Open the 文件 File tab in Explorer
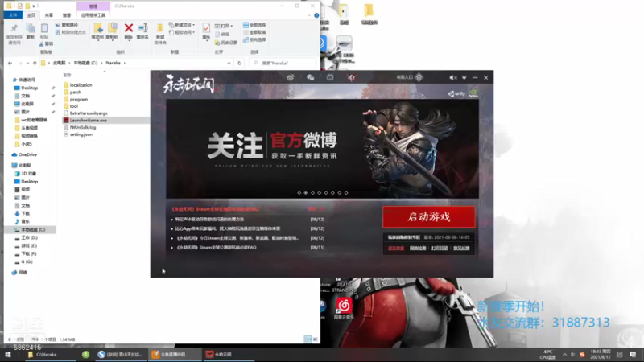This screenshot has height=362, width=644. (x=13, y=15)
